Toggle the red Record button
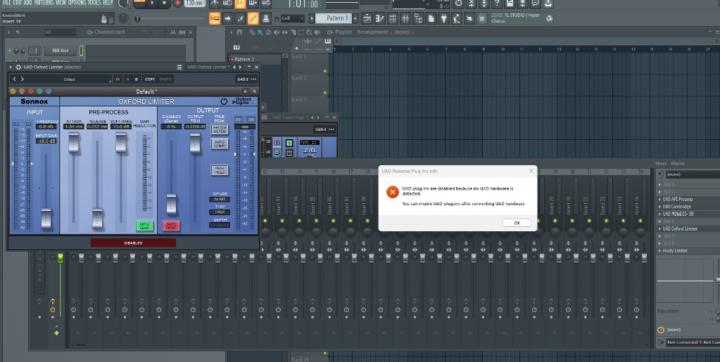This screenshot has width=720, height=362. pos(178,4)
